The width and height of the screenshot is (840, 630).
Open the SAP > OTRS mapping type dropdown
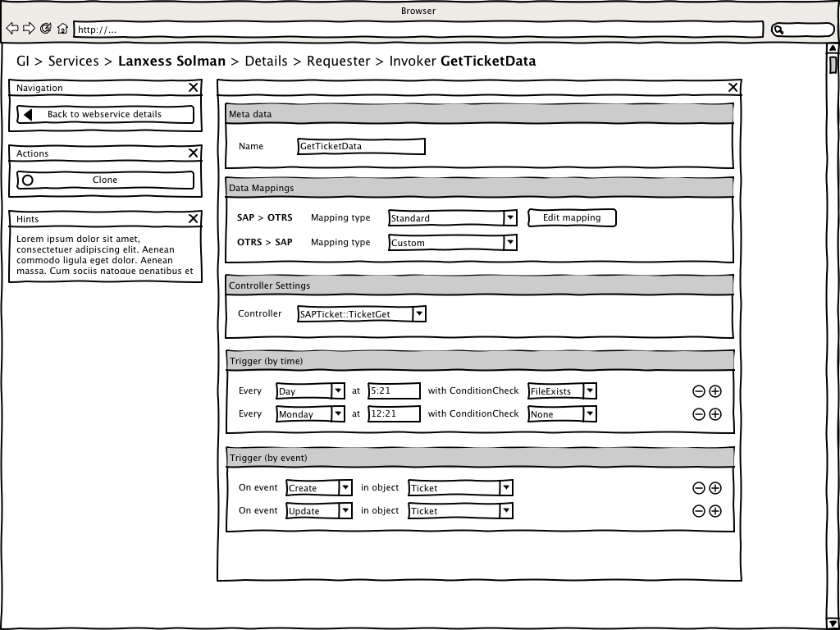click(510, 218)
